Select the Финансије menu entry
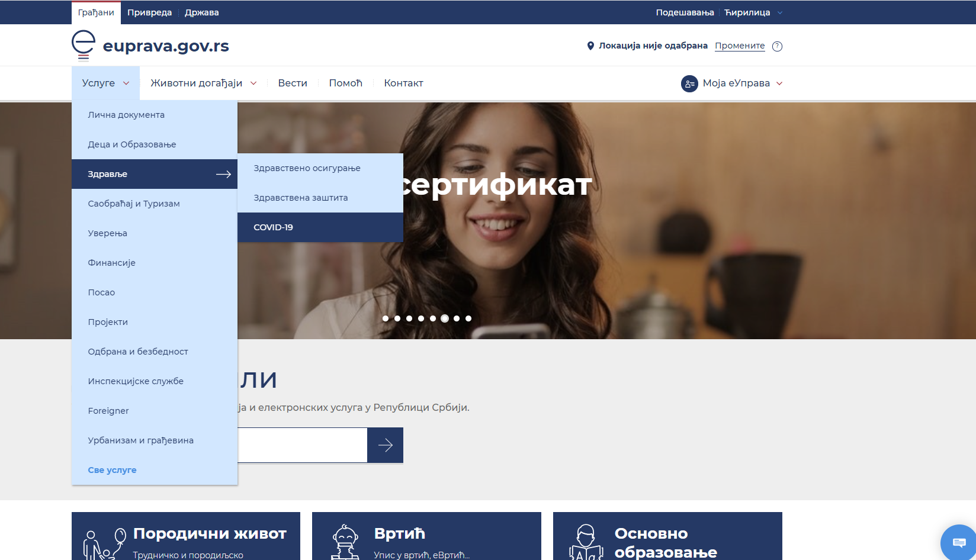Image resolution: width=976 pixels, height=560 pixels. [155, 263]
